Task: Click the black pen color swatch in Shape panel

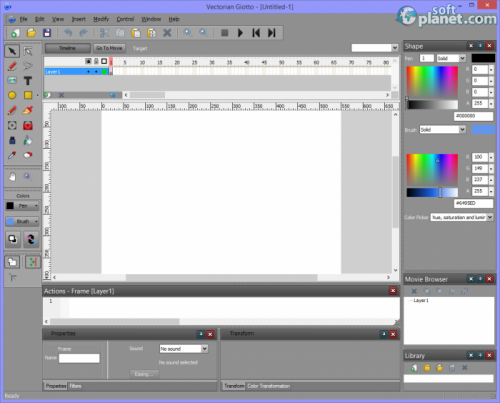Action: (483, 58)
